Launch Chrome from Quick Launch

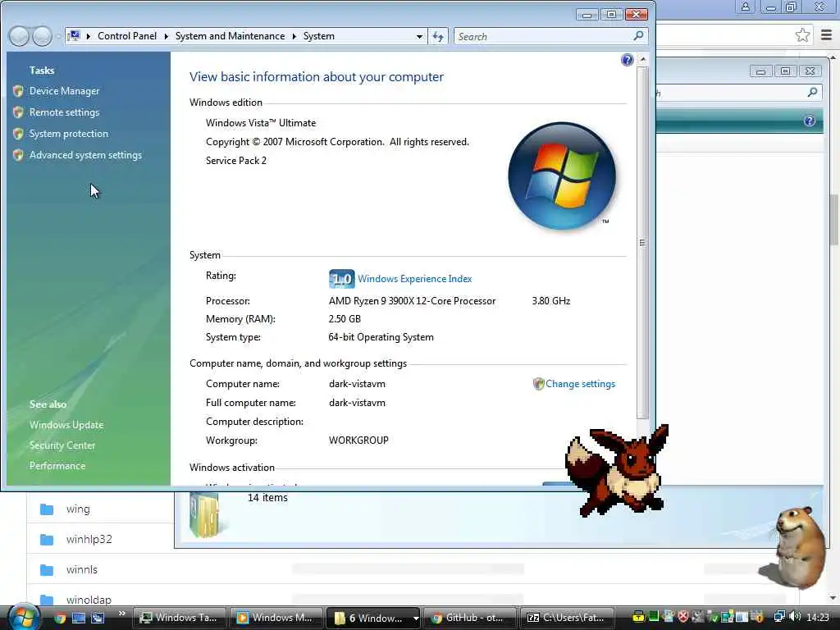pyautogui.click(x=60, y=619)
